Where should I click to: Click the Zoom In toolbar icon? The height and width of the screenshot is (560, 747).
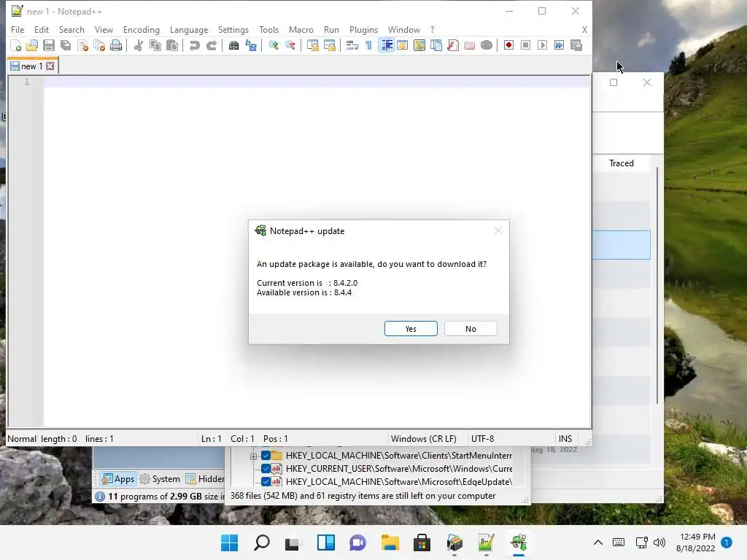(273, 45)
